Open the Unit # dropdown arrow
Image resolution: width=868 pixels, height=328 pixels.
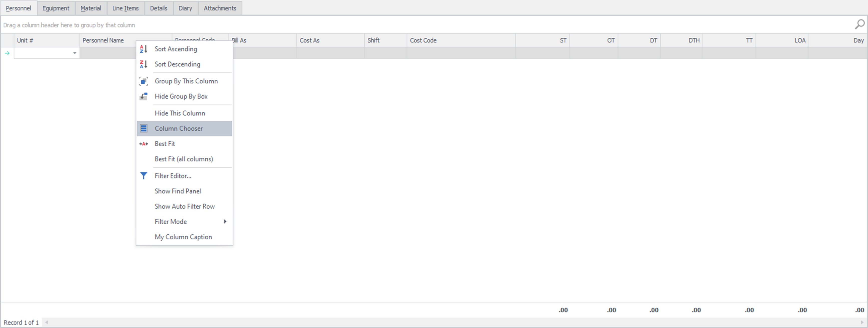click(74, 53)
